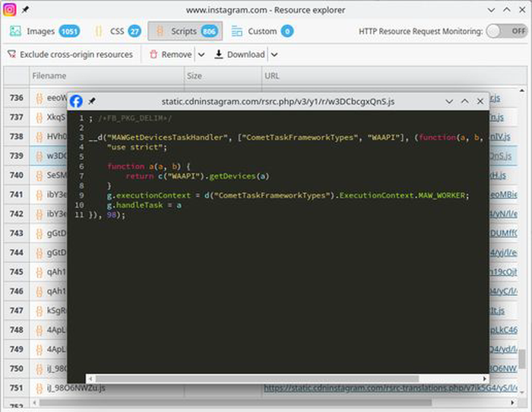The image size is (532, 412).
Task: Click the Instagram logo icon in title bar
Action: click(11, 11)
